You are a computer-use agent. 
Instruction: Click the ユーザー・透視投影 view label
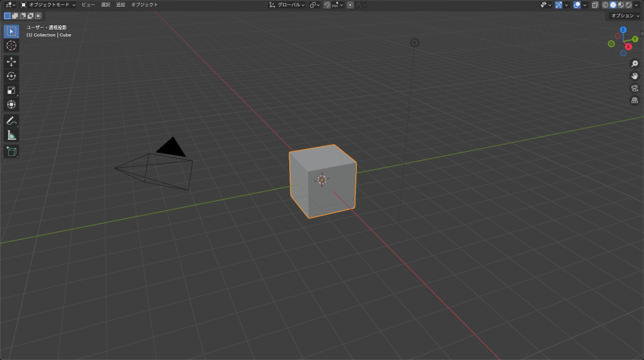47,28
